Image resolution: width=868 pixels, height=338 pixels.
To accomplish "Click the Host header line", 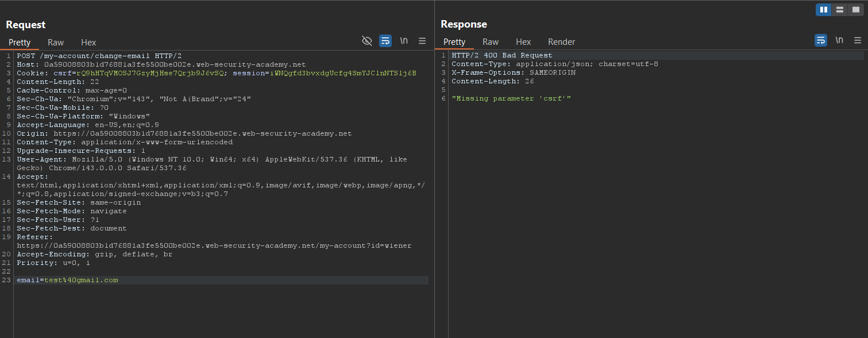I will 161,64.
